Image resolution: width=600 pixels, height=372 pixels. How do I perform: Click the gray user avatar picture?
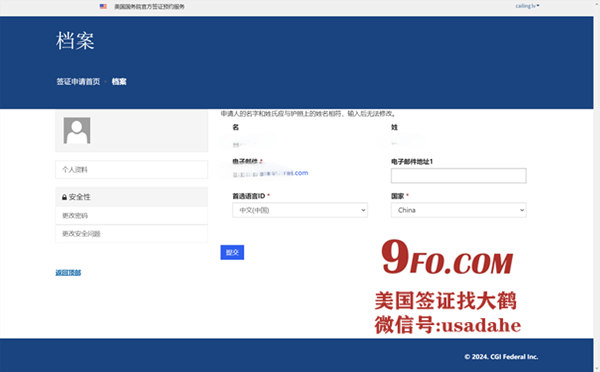pos(77,131)
